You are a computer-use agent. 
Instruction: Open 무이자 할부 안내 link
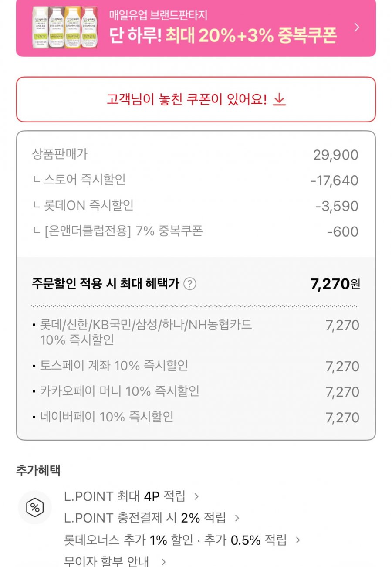(107, 561)
